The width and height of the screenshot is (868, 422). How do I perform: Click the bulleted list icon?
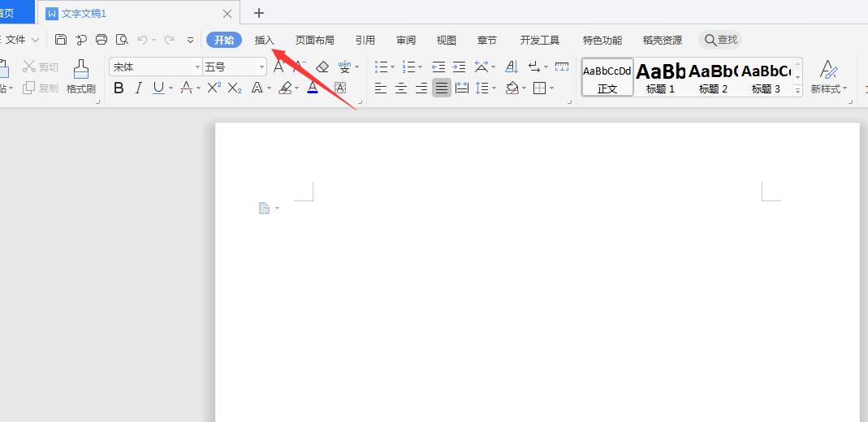[x=382, y=67]
